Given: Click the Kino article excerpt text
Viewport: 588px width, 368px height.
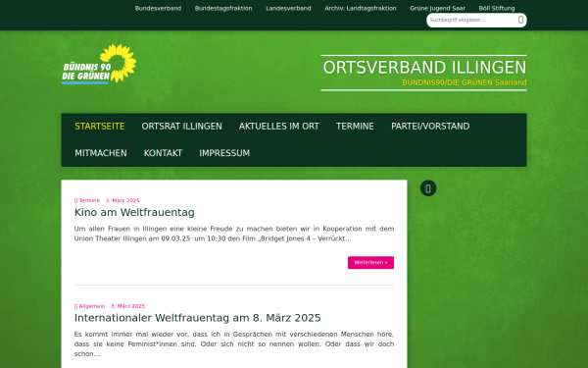Looking at the screenshot, I should coord(234,234).
